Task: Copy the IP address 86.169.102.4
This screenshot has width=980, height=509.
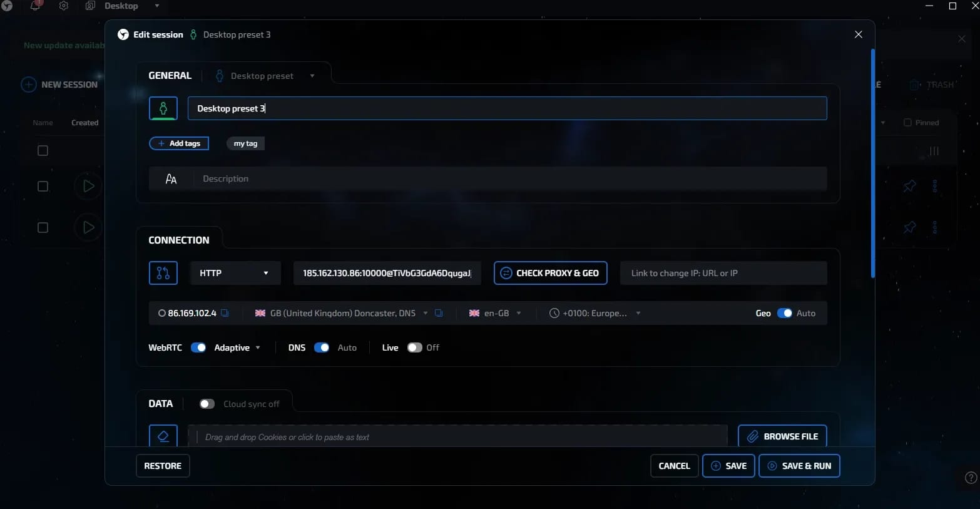Action: tap(225, 313)
